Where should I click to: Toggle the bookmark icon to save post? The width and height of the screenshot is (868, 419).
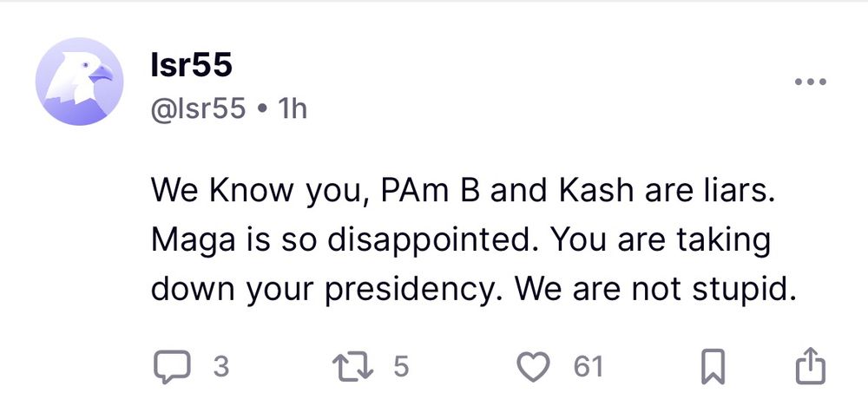(712, 367)
